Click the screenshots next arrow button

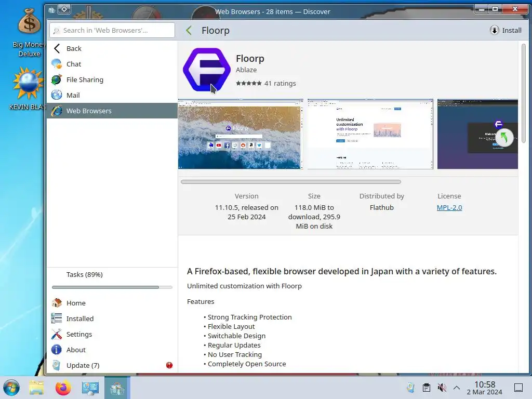coord(504,138)
